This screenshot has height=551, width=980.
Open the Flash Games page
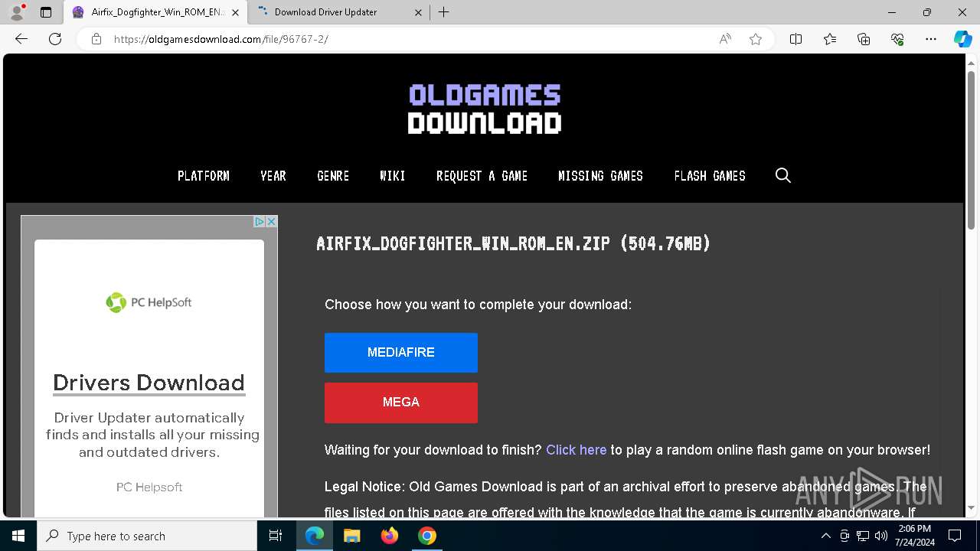pyautogui.click(x=710, y=176)
